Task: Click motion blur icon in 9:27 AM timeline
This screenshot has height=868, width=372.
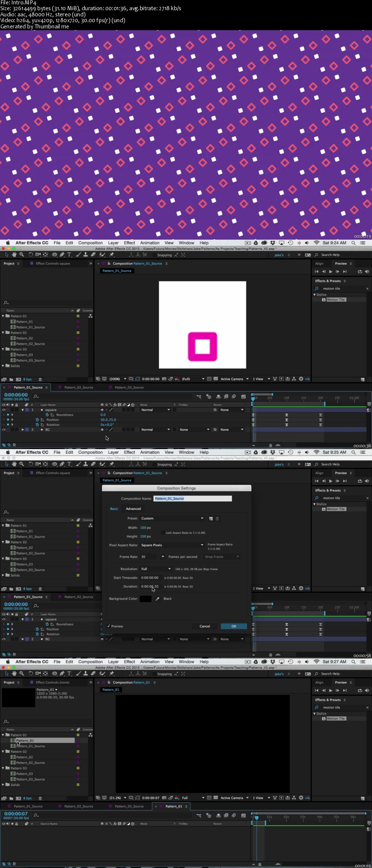Action: click(234, 815)
